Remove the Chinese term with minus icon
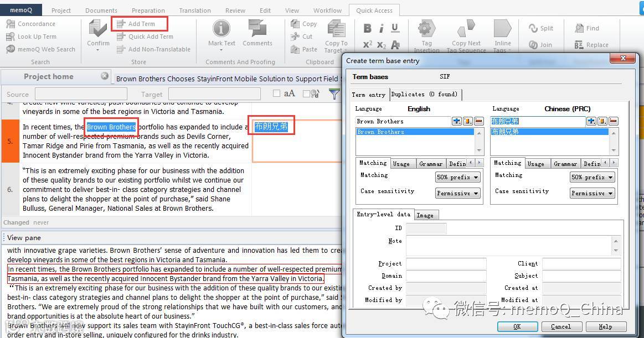The height and width of the screenshot is (338, 644). pos(614,121)
